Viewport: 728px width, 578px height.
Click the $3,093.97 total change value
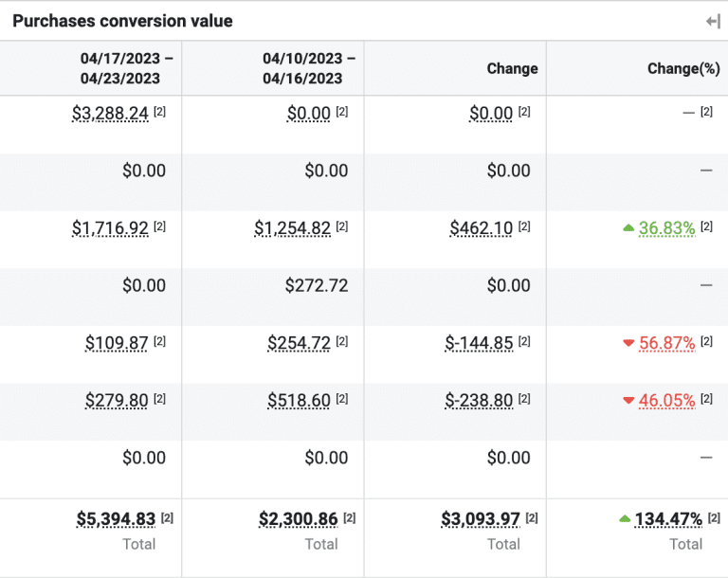(x=481, y=519)
